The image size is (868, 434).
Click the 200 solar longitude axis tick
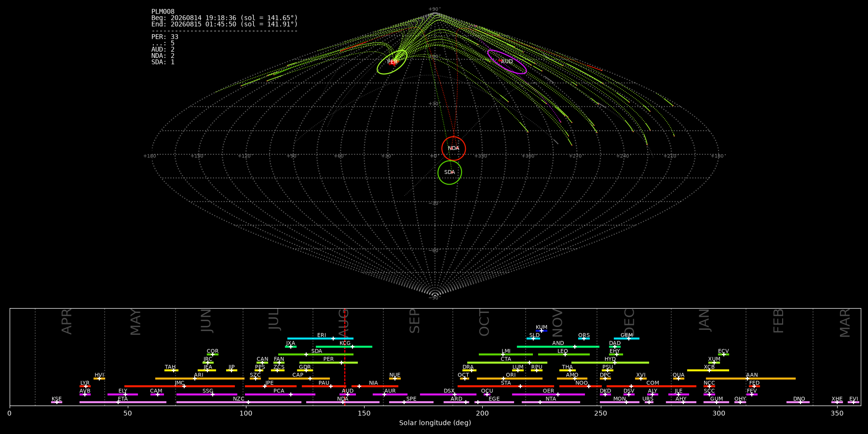pos(482,413)
